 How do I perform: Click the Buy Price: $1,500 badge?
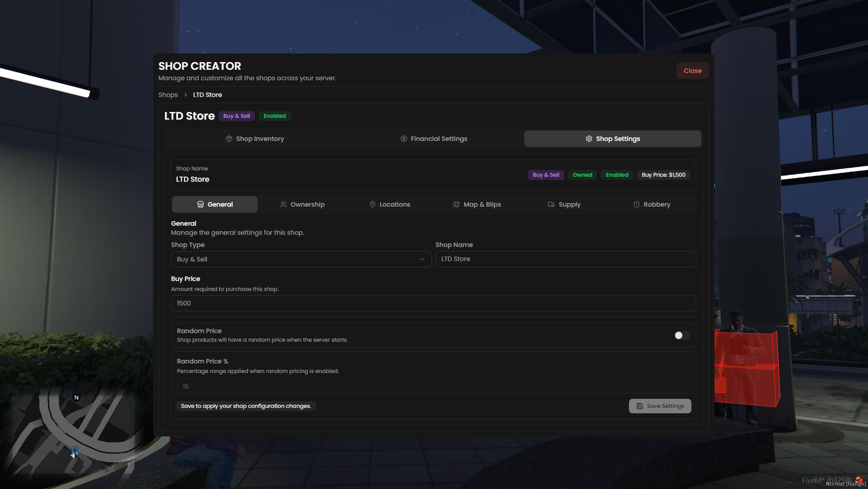663,175
